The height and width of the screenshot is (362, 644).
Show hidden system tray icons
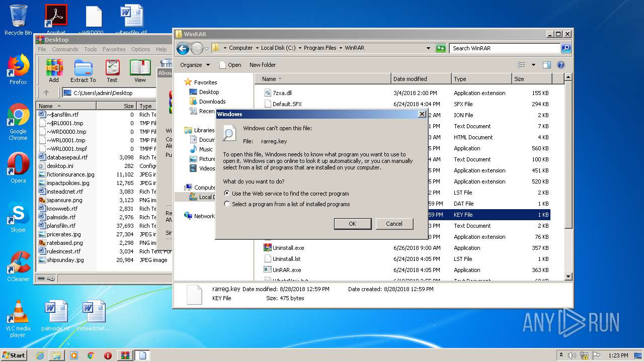coord(561,355)
